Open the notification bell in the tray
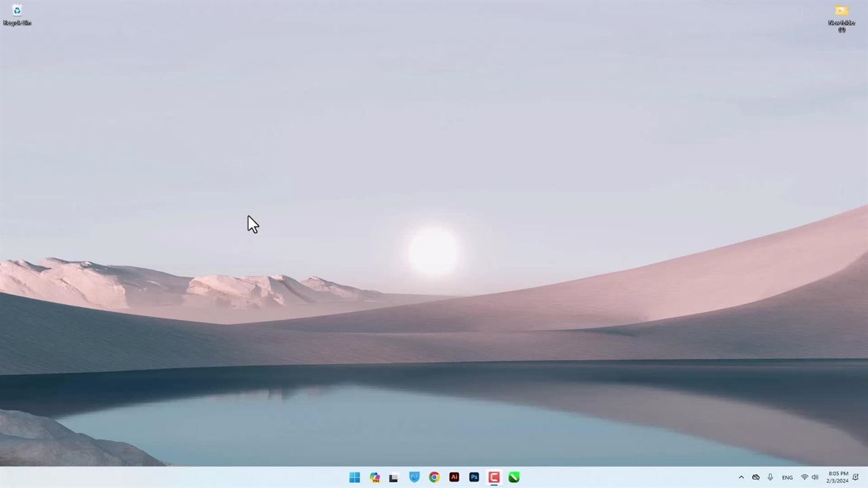 [x=856, y=477]
